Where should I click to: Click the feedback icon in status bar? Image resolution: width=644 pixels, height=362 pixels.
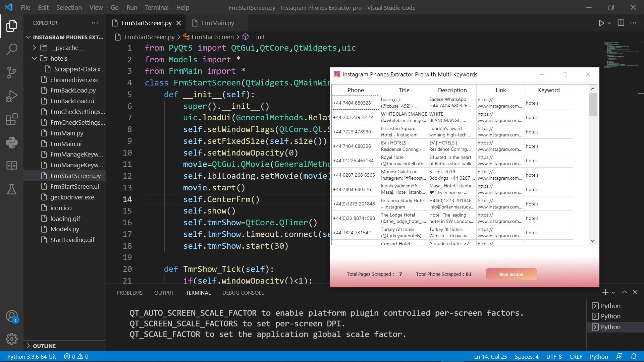click(619, 356)
